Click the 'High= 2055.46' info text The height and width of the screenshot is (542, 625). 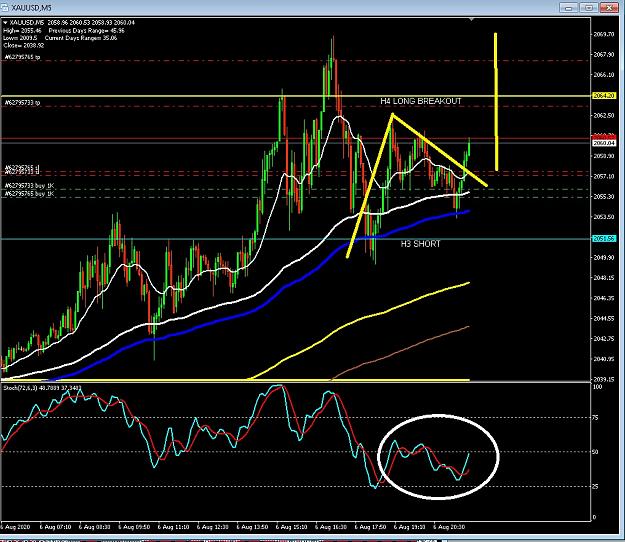[22, 31]
